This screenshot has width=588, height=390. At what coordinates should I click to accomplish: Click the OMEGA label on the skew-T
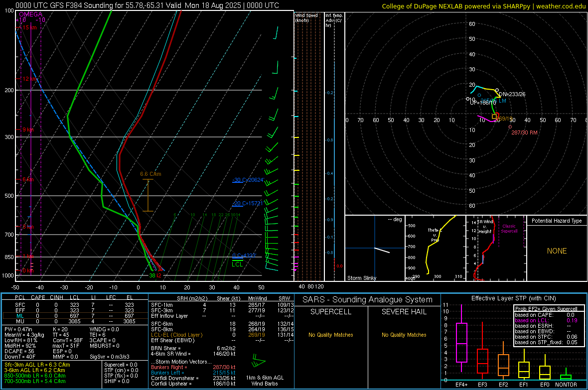pos(30,14)
